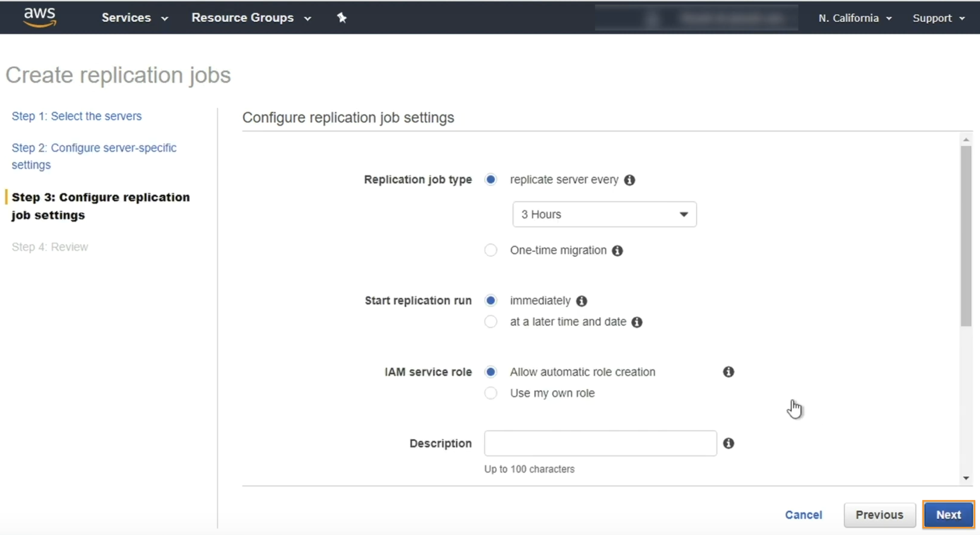Click the Next button
The width and height of the screenshot is (980, 535).
pyautogui.click(x=948, y=515)
